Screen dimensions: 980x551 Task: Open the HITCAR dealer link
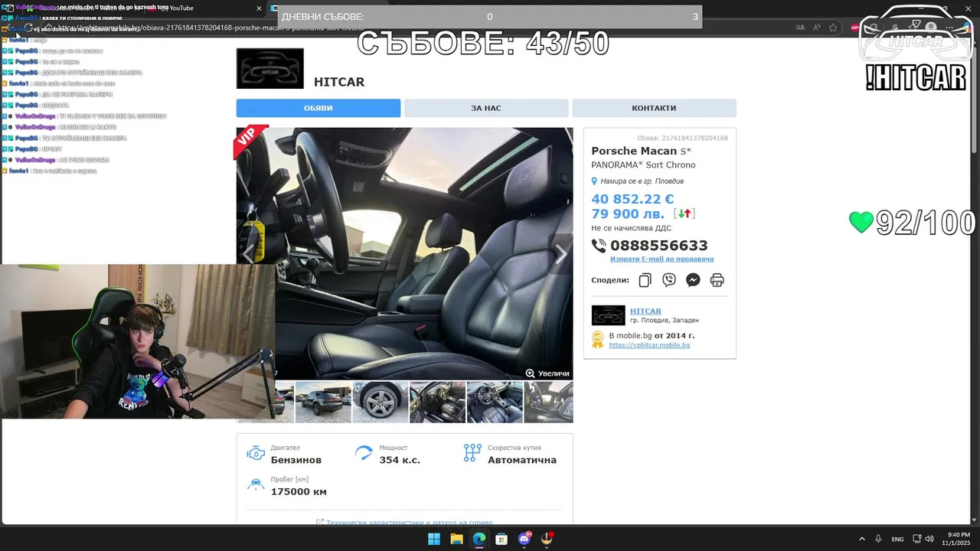[645, 311]
